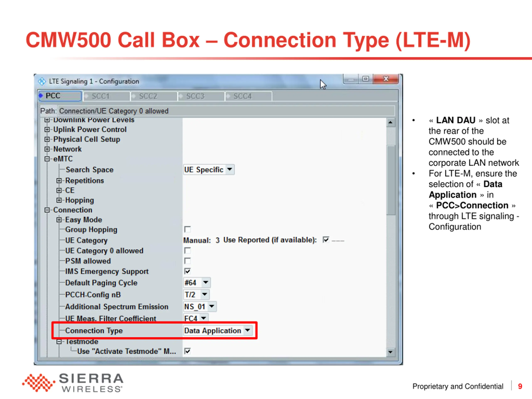The height and width of the screenshot is (399, 532).
Task: Select the Group Hopping tree row
Action: pos(91,229)
